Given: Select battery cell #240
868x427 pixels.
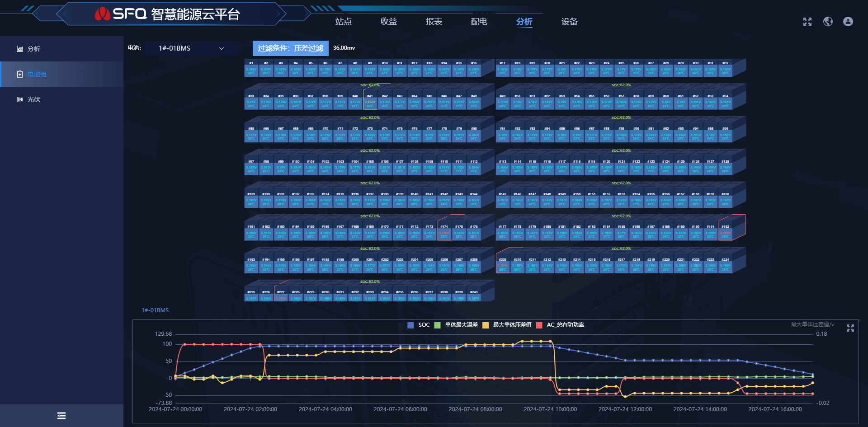Looking at the screenshot, I should click(x=474, y=296).
